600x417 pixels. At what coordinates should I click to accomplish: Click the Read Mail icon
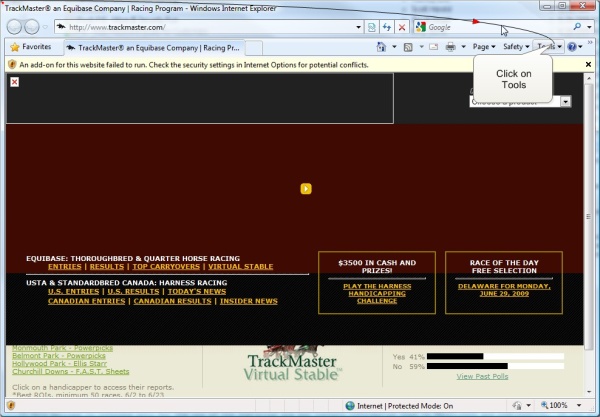[x=434, y=47]
